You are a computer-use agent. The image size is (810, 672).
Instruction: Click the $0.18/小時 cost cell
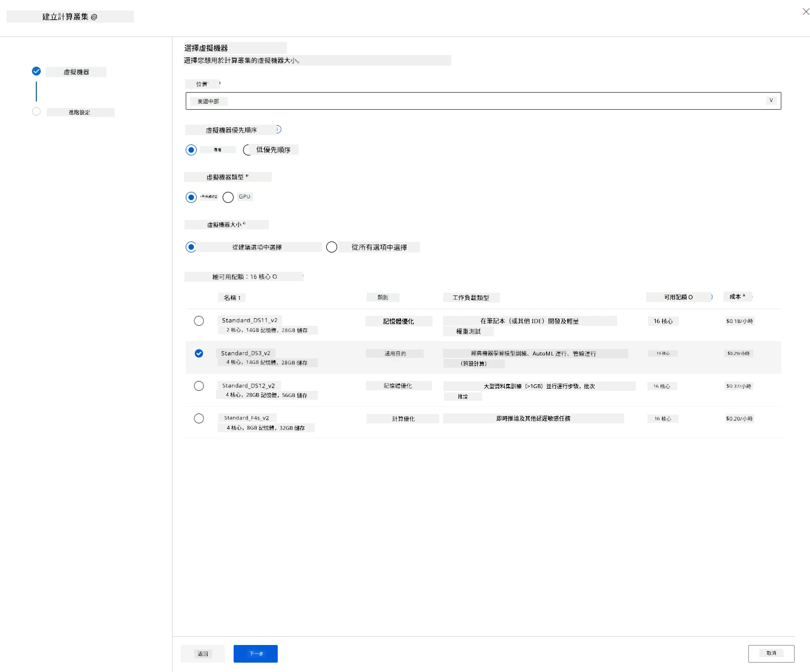point(739,321)
